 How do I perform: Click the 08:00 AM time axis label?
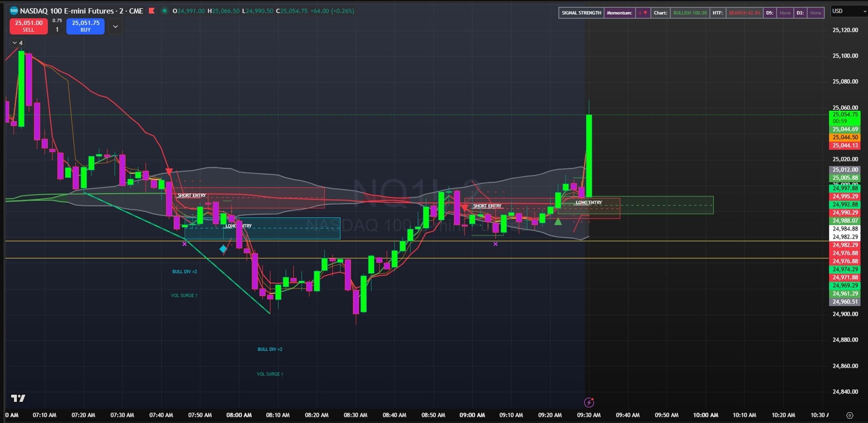239,415
